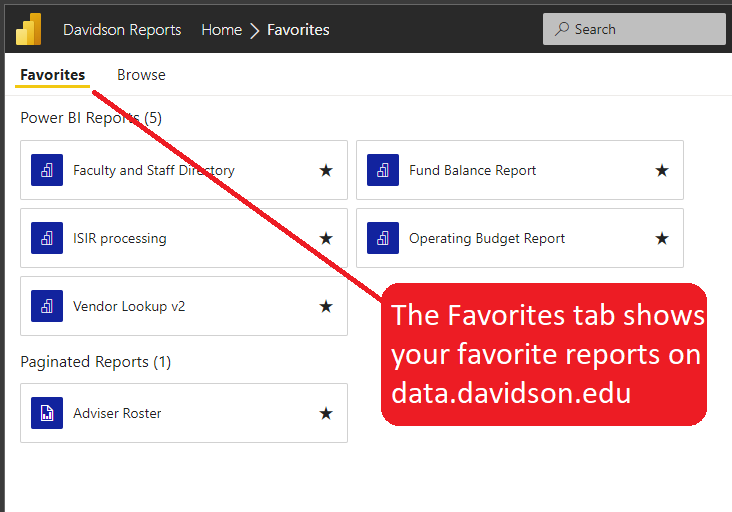732x512 pixels.
Task: Click the magnifier icon in Search
Action: tap(562, 29)
